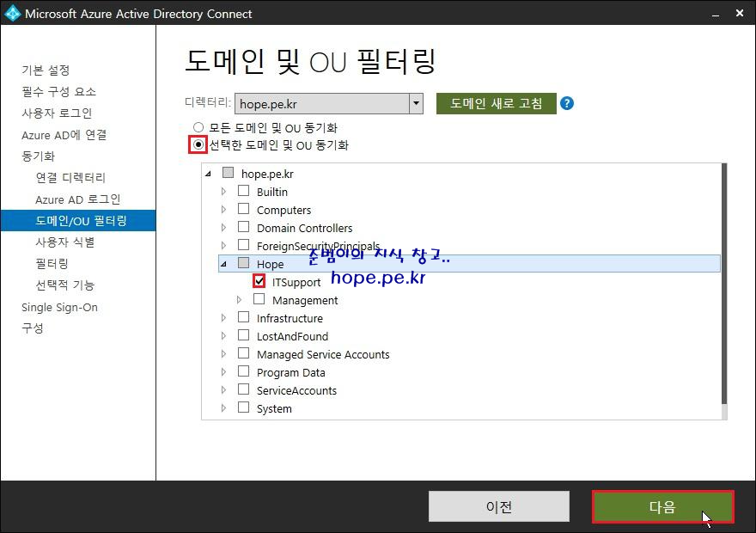Check the Builtin checkbox

[243, 191]
